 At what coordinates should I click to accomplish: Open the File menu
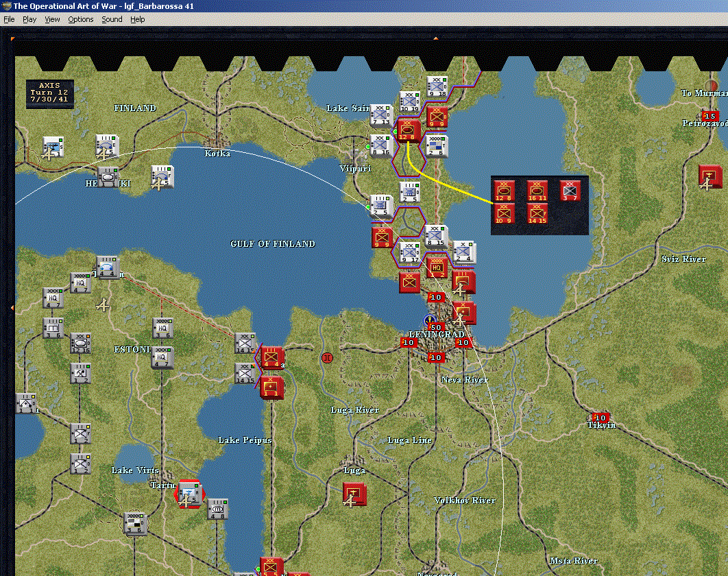(9, 19)
